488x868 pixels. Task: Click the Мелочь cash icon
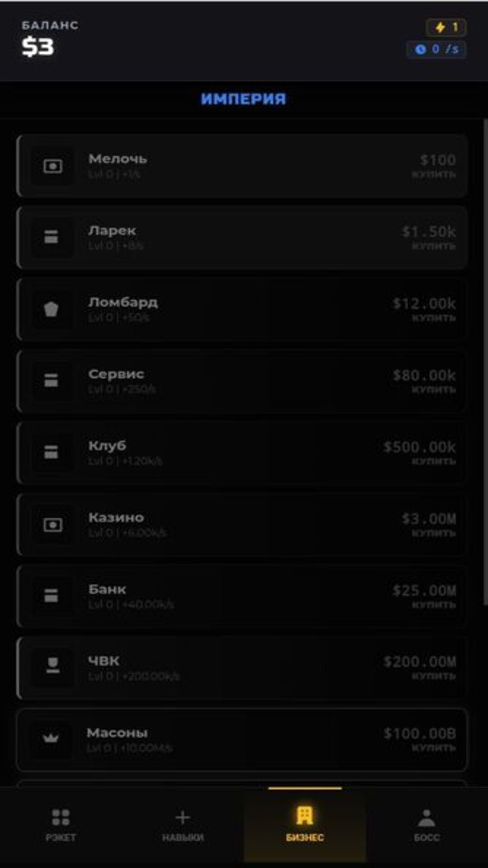click(52, 166)
